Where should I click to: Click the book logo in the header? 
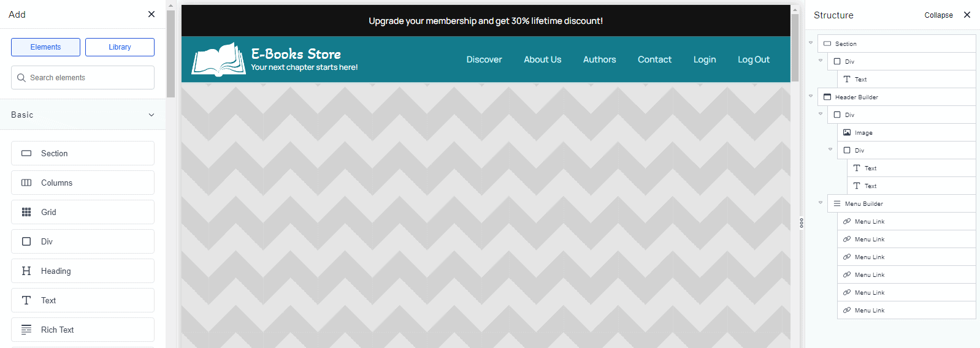218,59
